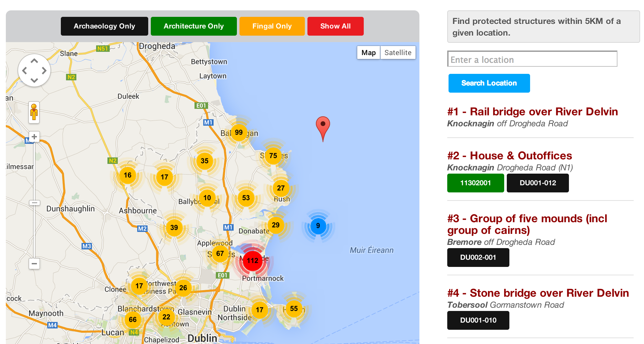Image resolution: width=644 pixels, height=344 pixels.
Task: Open the red 112 cluster marker
Action: pyautogui.click(x=252, y=260)
